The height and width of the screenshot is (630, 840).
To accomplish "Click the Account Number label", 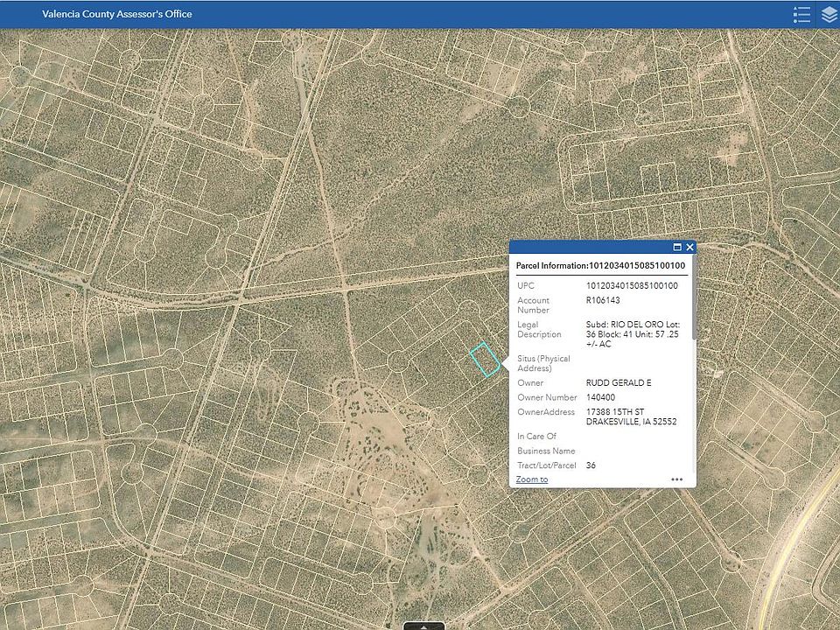I will [533, 305].
